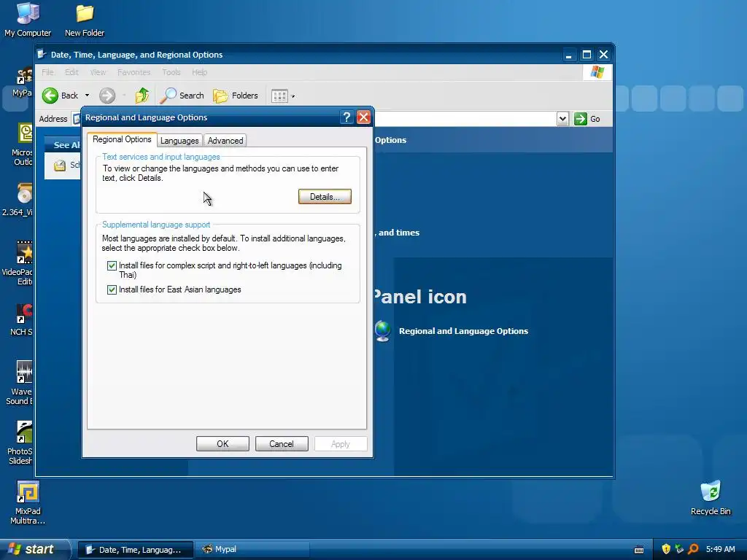
Task: Close the Regional and Language Options dialog
Action: [x=363, y=117]
